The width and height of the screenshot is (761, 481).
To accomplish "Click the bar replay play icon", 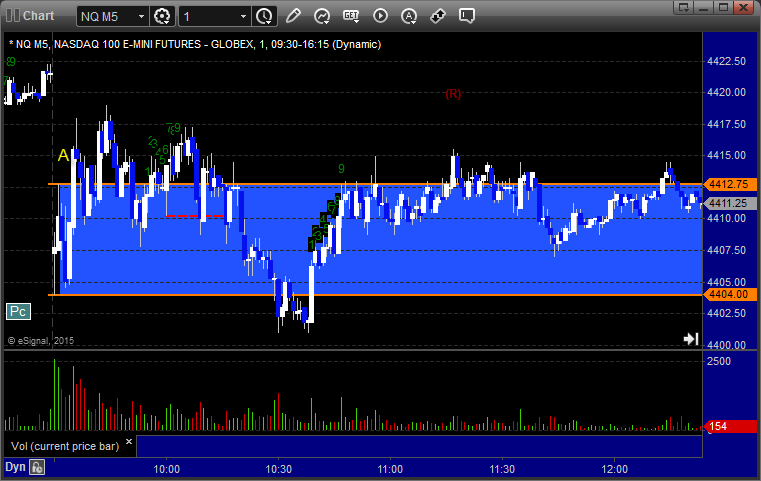I will [380, 16].
